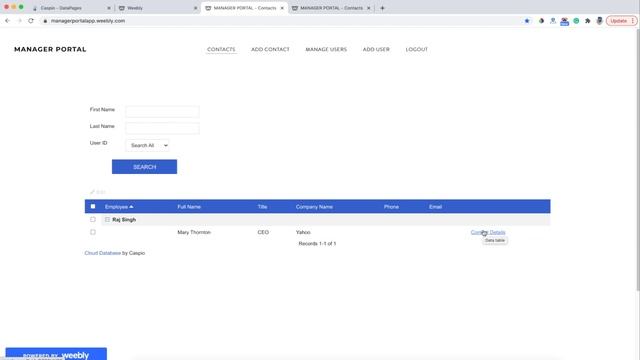The image size is (640, 360).
Task: Open the green circular extension icon
Action: (x=576, y=21)
